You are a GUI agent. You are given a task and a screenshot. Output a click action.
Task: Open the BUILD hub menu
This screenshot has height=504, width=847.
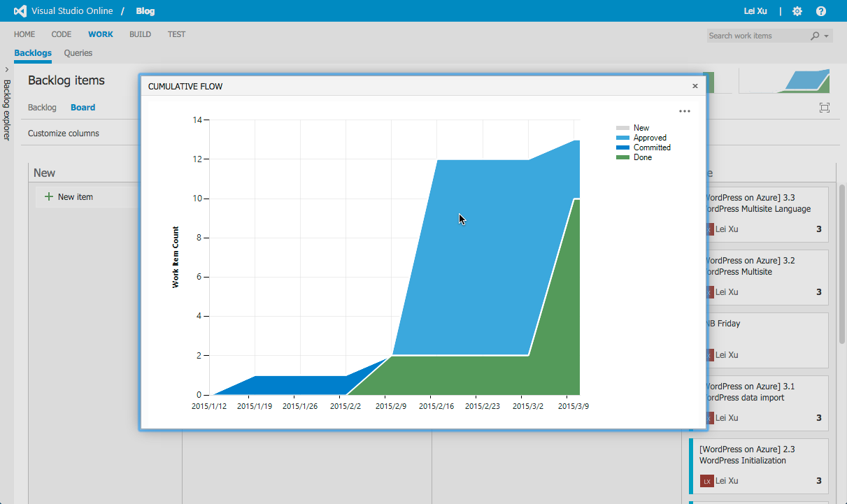click(140, 34)
